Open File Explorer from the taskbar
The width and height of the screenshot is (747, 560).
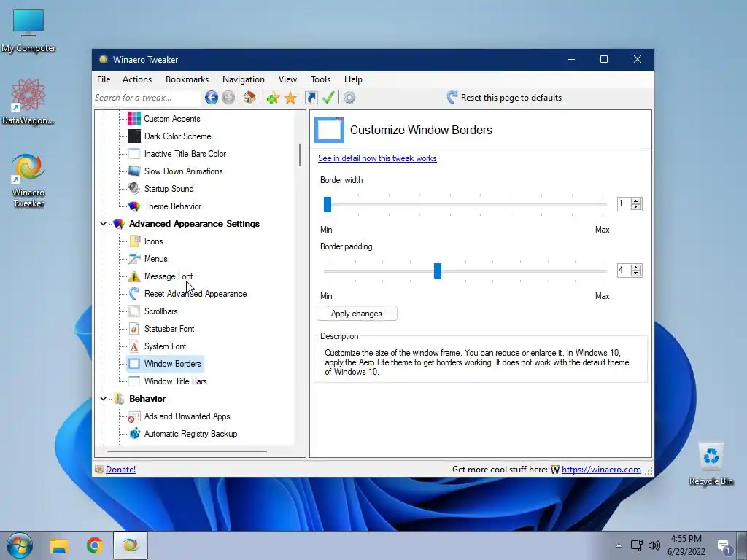click(59, 545)
